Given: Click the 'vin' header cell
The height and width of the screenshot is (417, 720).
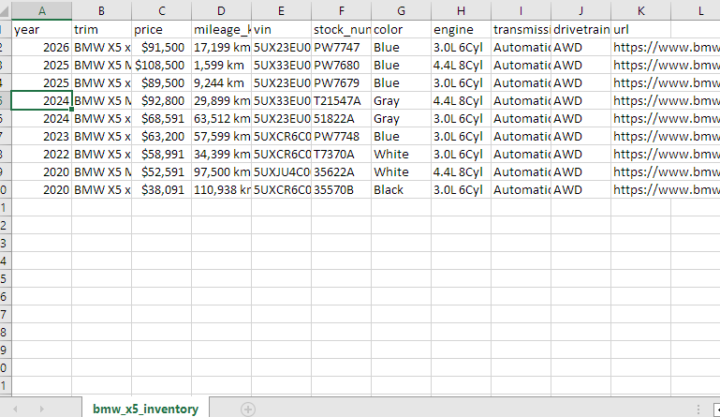Looking at the screenshot, I should pos(281,29).
